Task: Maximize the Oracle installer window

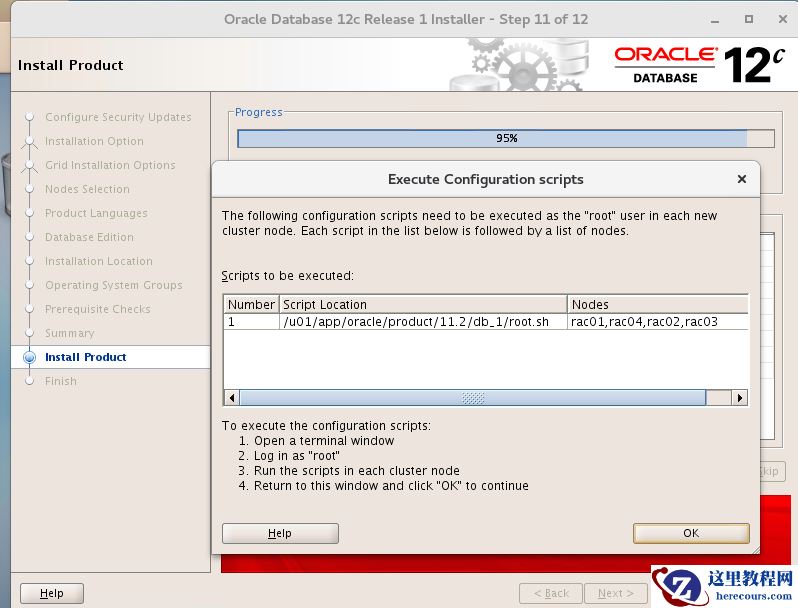Action: point(749,19)
